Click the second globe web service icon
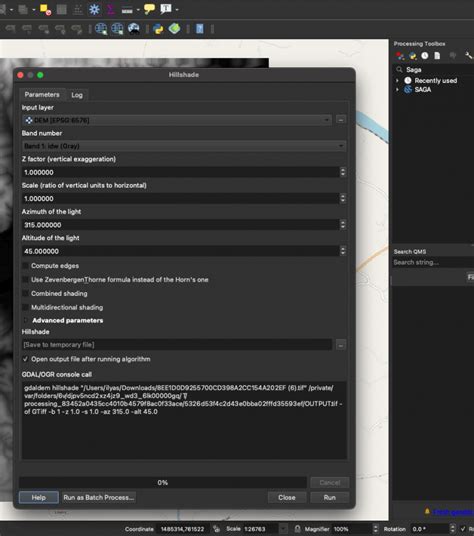The image size is (474, 536). (x=117, y=29)
